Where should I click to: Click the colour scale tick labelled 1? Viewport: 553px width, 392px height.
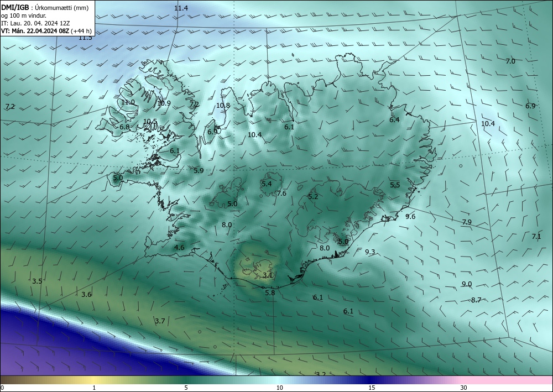pos(94,388)
